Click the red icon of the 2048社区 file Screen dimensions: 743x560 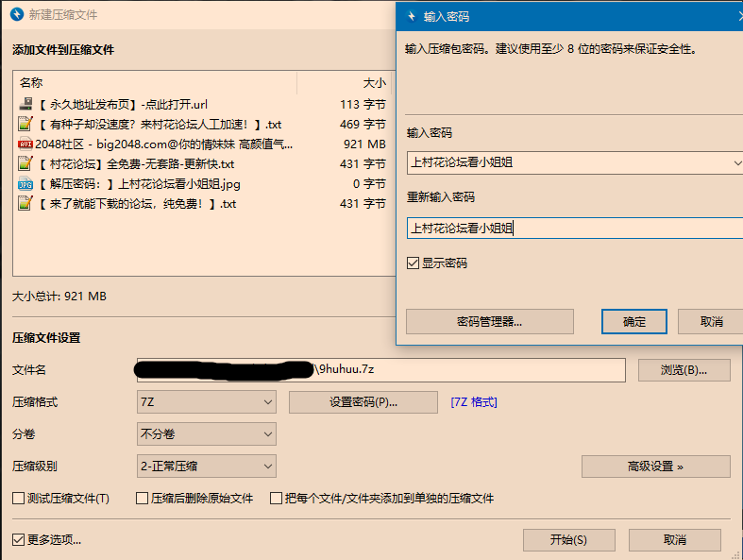click(25, 144)
